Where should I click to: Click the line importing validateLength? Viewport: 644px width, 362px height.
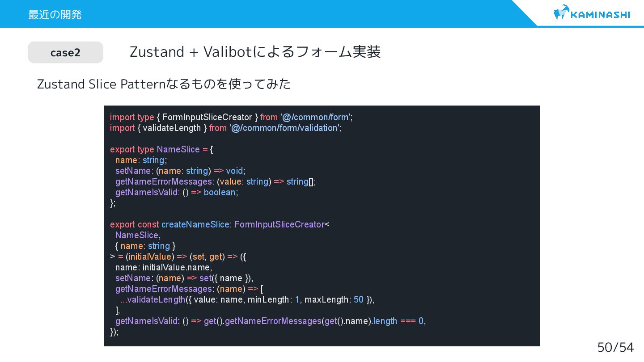coord(226,128)
